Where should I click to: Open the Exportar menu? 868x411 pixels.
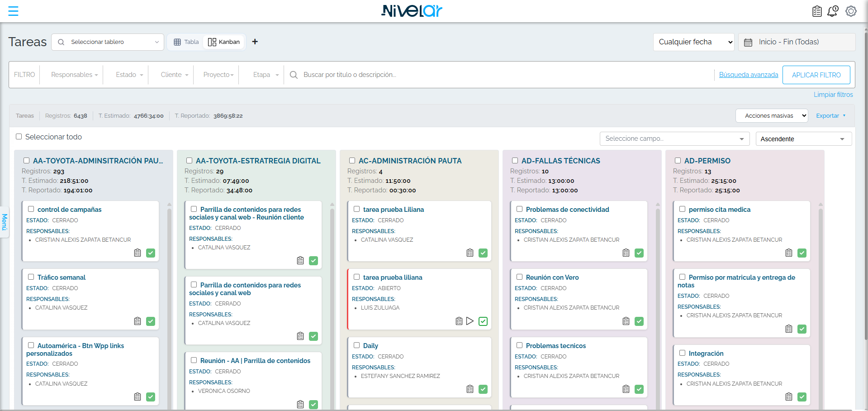pyautogui.click(x=831, y=116)
